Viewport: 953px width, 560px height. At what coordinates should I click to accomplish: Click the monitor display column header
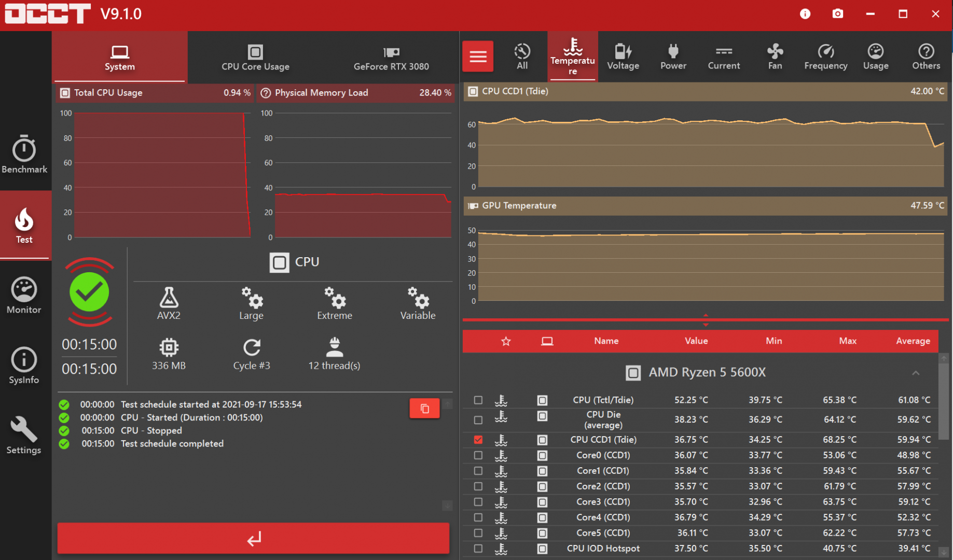[547, 341]
